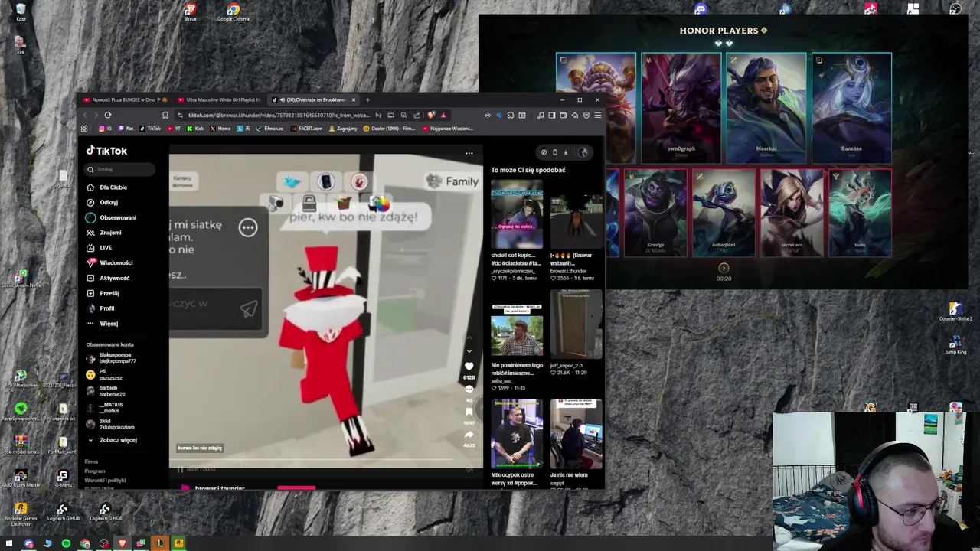The height and width of the screenshot is (551, 980).
Task: Open __MATIUS followed account
Action: pos(106,407)
